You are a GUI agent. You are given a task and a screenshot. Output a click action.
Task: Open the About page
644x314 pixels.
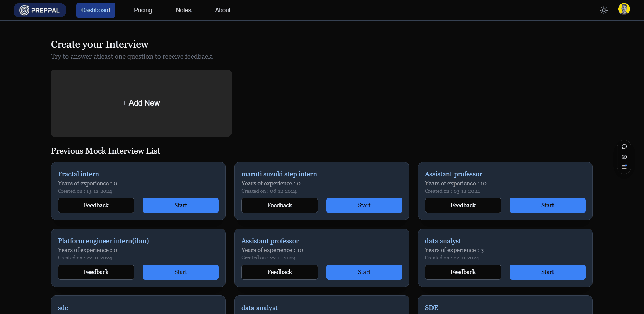click(223, 10)
